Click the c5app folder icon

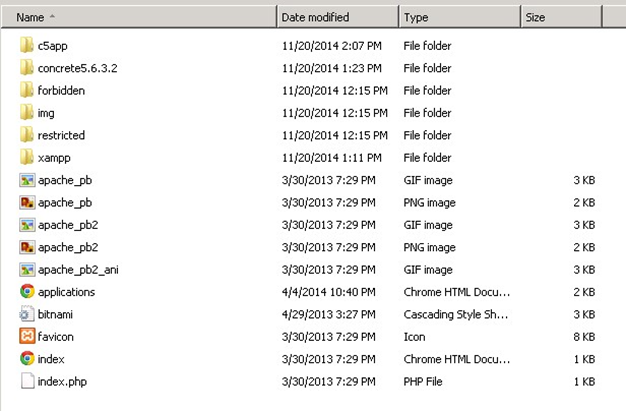[x=27, y=46]
